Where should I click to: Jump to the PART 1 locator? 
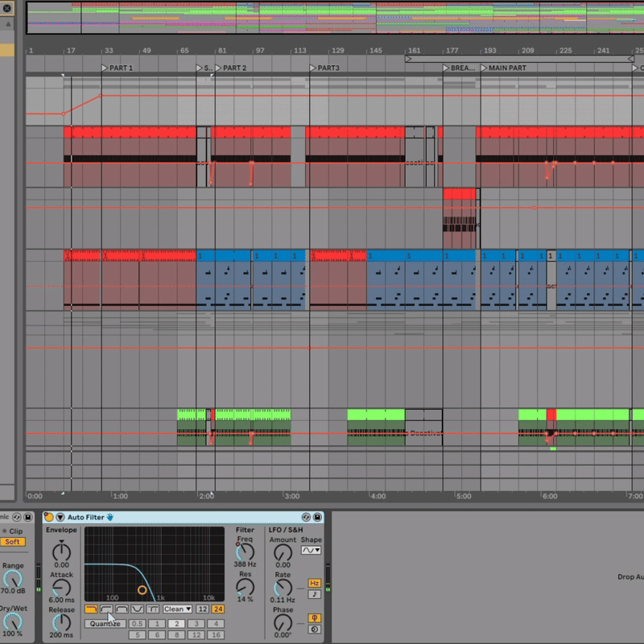coord(105,68)
